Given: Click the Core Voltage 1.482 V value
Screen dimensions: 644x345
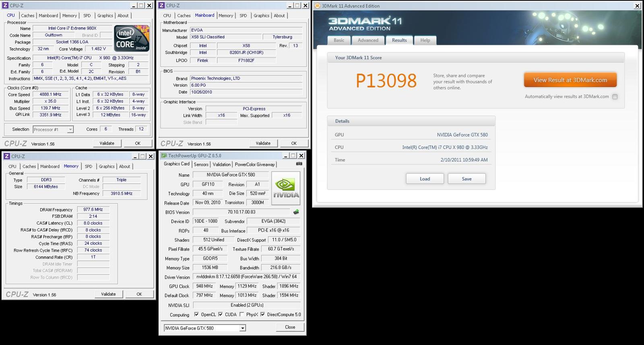Looking at the screenshot, I should click(98, 49).
